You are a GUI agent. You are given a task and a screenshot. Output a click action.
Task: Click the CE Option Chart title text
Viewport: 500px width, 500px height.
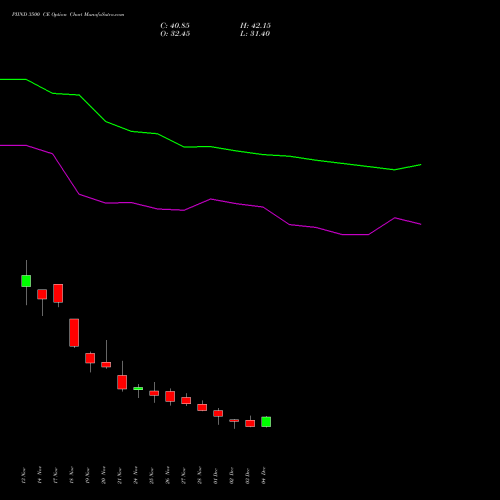point(68,15)
